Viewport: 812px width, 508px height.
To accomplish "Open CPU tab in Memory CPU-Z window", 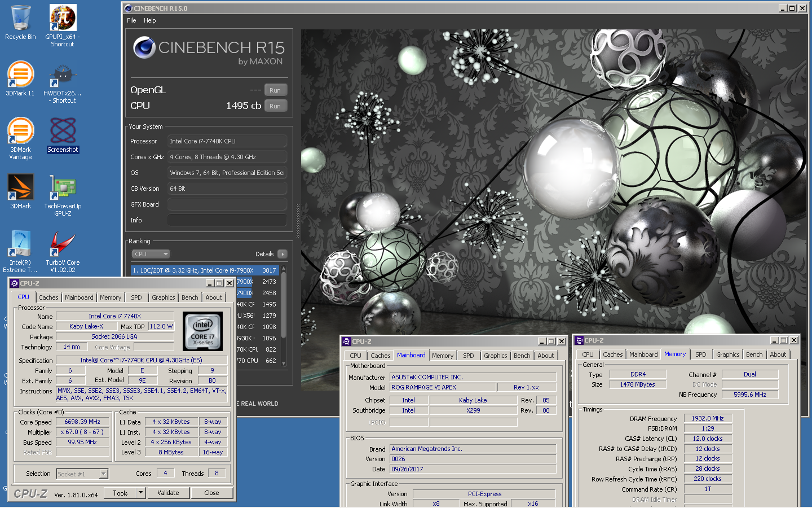I will (588, 354).
